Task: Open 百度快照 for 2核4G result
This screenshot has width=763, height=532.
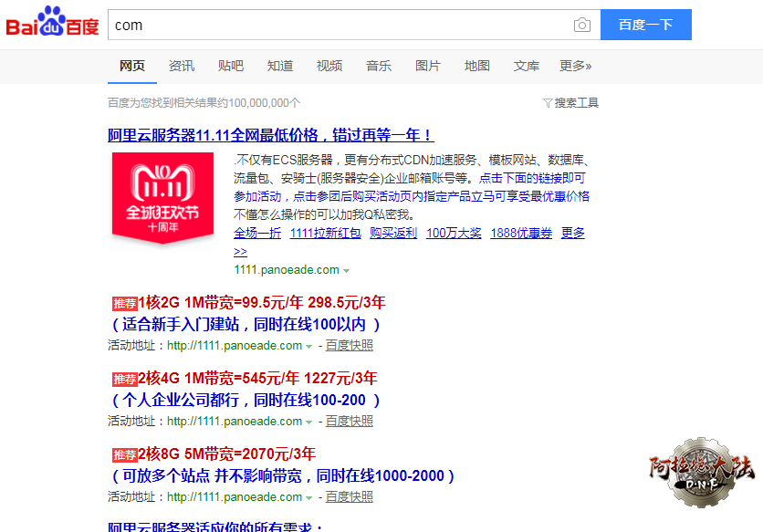Action: point(349,422)
